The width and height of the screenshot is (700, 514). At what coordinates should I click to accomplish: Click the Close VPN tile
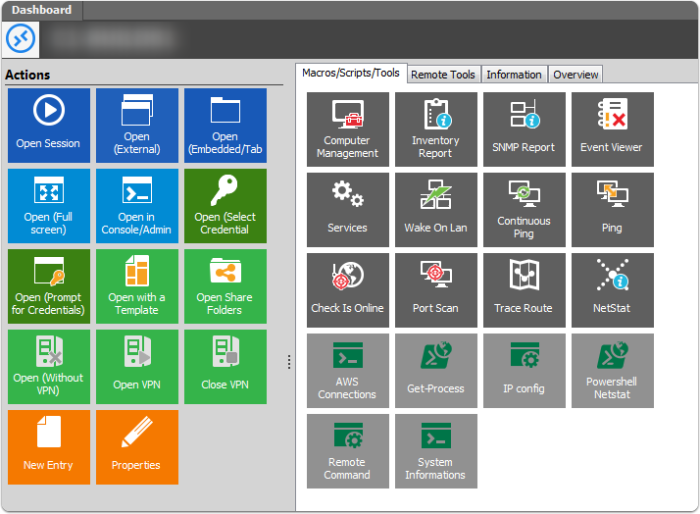pos(225,366)
